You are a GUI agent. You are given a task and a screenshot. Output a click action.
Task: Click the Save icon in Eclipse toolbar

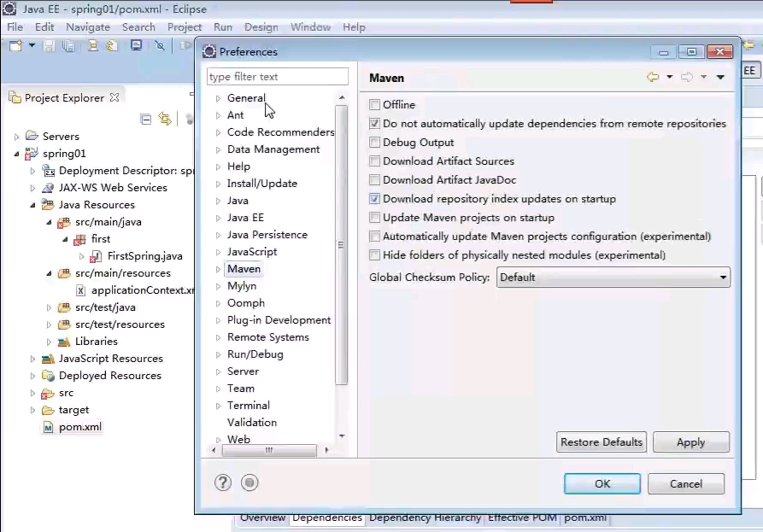pyautogui.click(x=49, y=46)
